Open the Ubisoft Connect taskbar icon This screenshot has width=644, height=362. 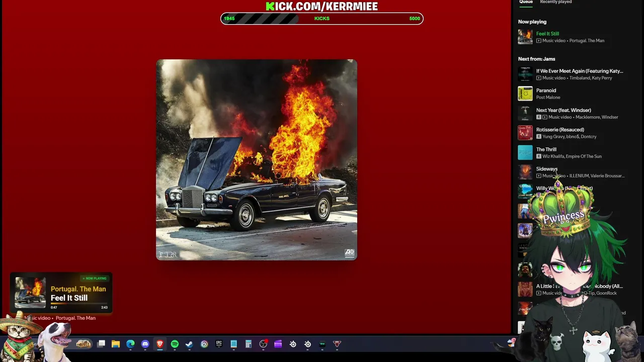coord(204,344)
